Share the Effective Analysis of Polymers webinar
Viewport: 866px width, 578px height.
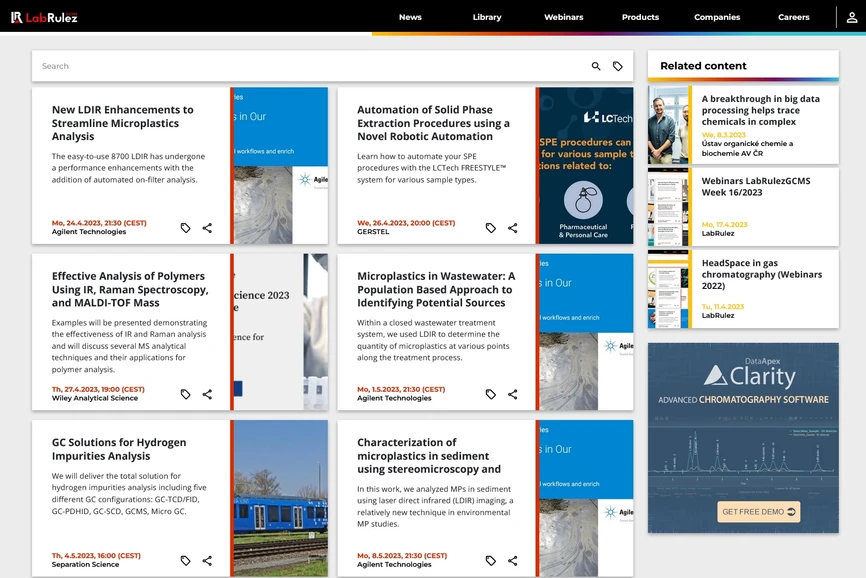(x=207, y=394)
